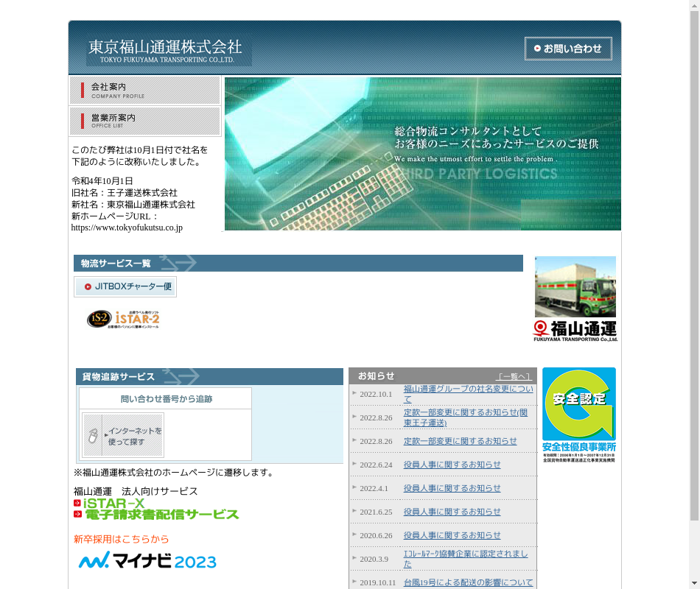700x589 pixels.
Task: Click the マイナビ2023 recruiting banner
Action: point(148,560)
